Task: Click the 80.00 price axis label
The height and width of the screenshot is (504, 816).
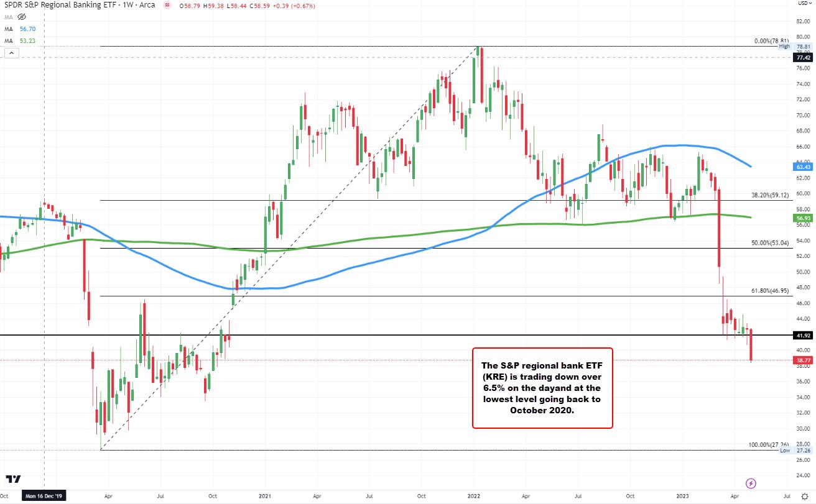Action: tap(802, 36)
